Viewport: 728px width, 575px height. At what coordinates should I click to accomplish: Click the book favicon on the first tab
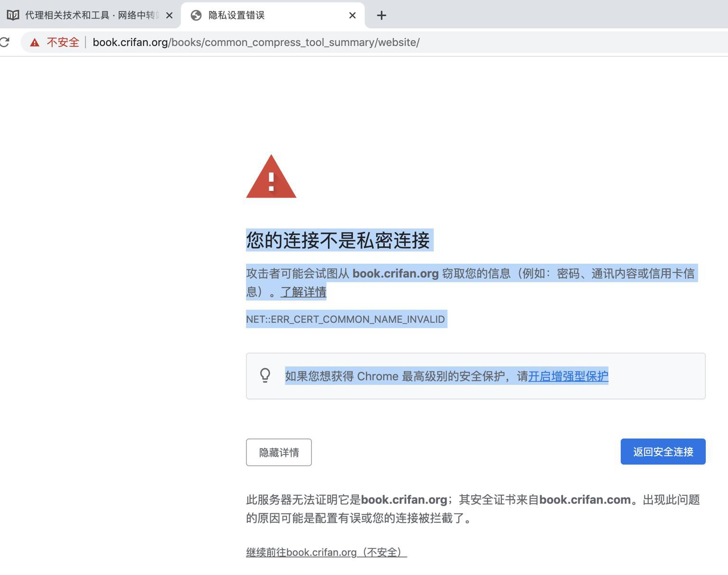pos(13,15)
